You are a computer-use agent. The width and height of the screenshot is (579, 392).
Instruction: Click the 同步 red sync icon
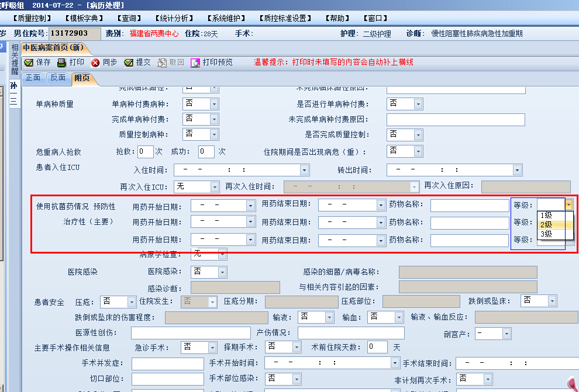click(x=95, y=63)
